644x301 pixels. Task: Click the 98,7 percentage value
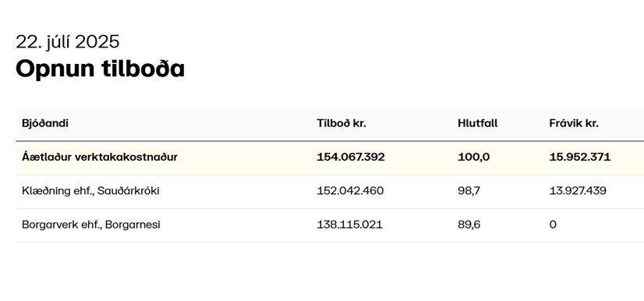[x=469, y=190]
